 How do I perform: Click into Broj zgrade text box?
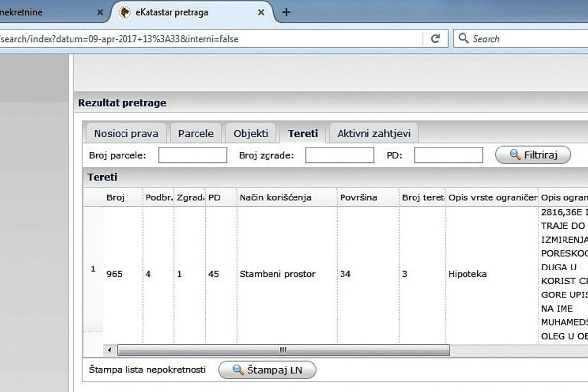tap(340, 155)
